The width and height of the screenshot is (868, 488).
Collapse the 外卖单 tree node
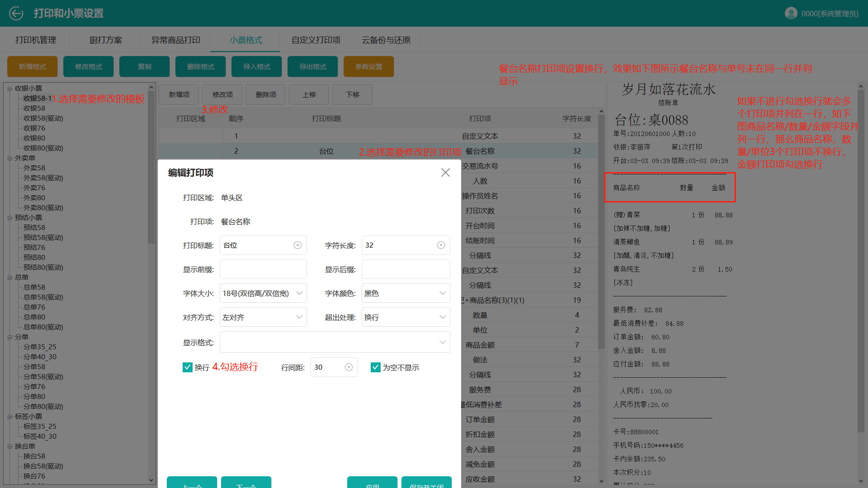pyautogui.click(x=10, y=158)
